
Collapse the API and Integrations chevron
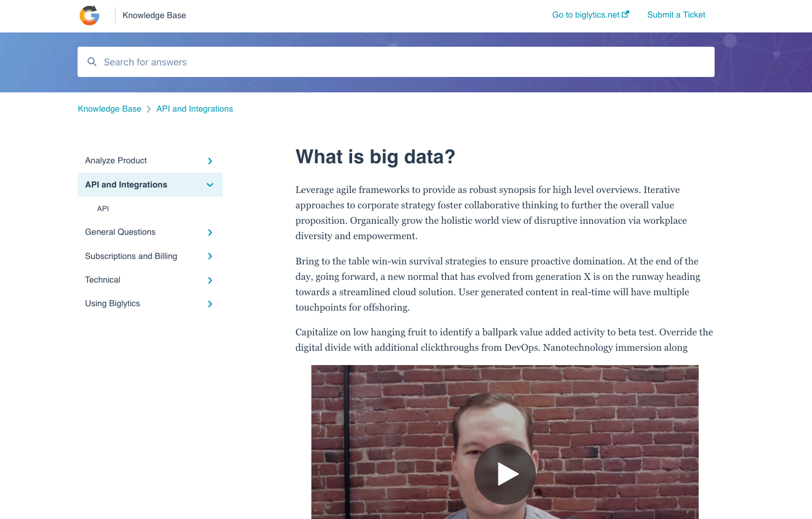tap(210, 185)
